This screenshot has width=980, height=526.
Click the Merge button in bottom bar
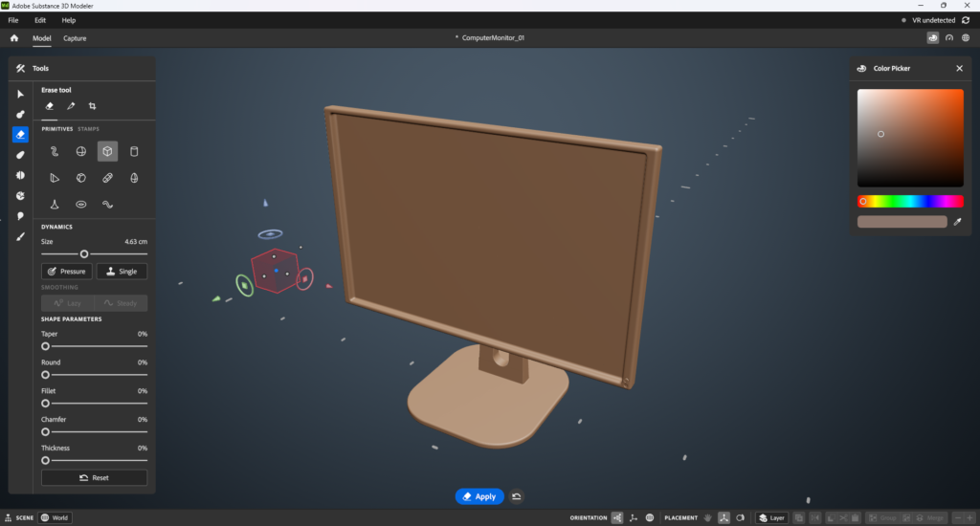pos(930,518)
